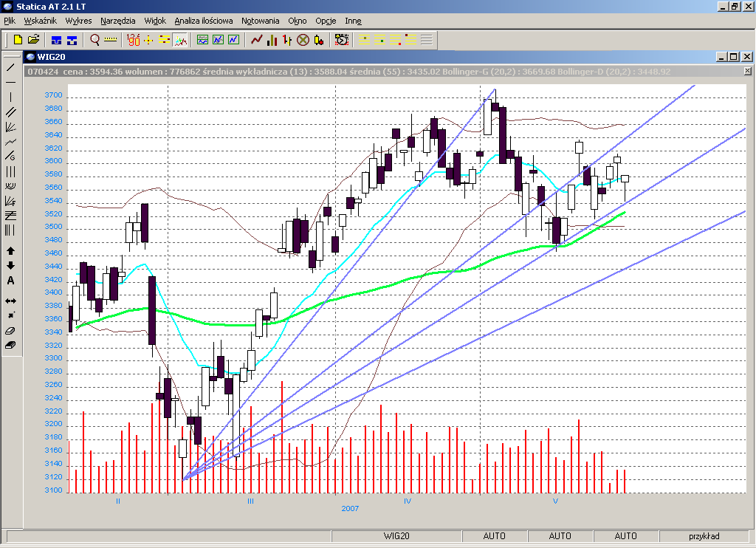Select the parallel channel lines tool
The image size is (756, 548).
point(10,112)
